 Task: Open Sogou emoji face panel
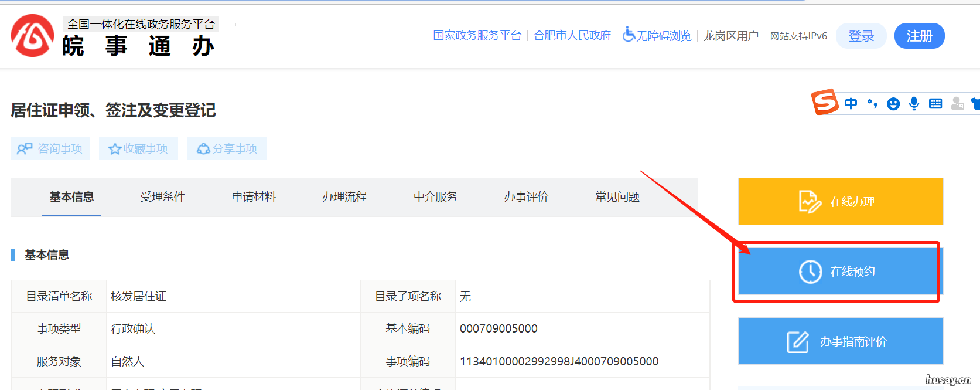point(893,104)
